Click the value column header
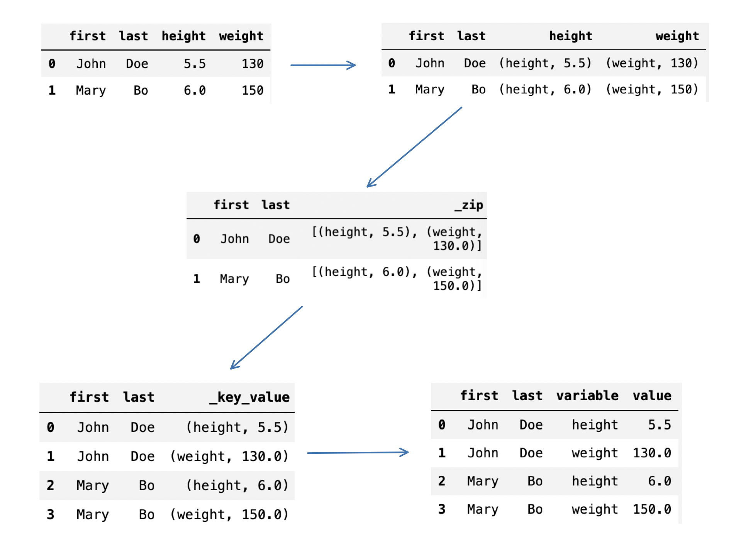Screen dimensions: 736x560 tap(651, 395)
